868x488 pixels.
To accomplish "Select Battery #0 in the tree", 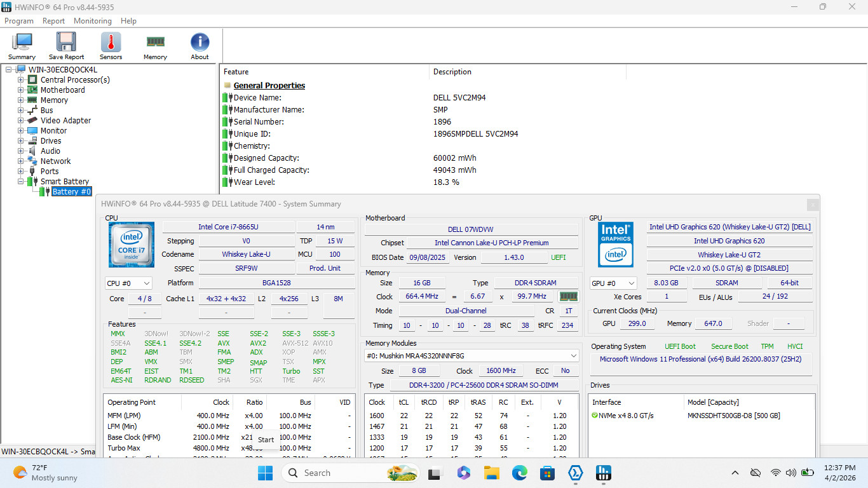I will click(72, 191).
